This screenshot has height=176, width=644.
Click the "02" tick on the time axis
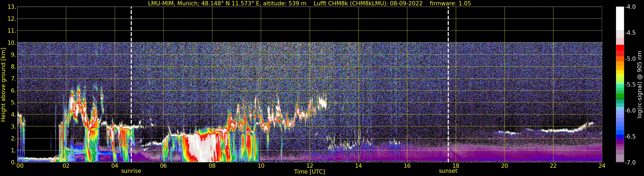click(66, 166)
